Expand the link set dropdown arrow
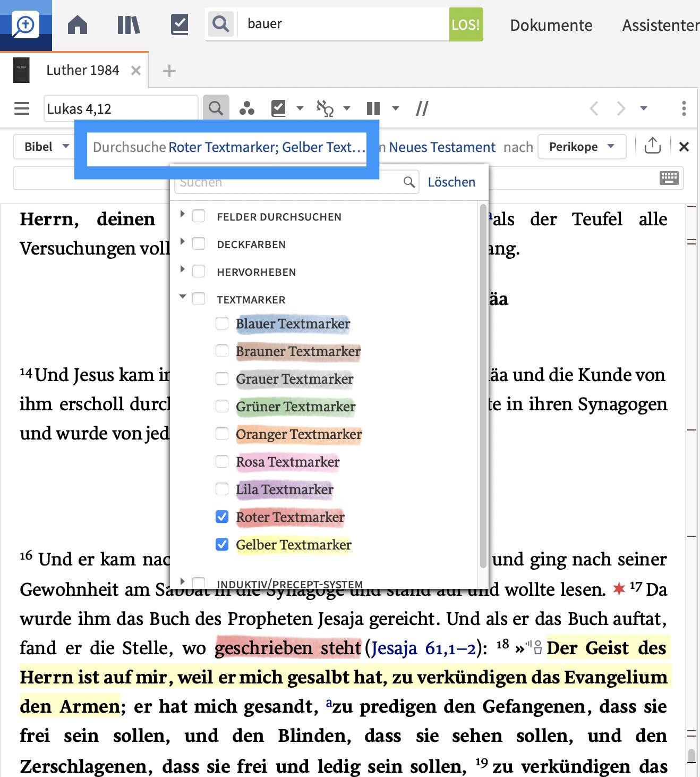This screenshot has height=777, width=700. (x=347, y=108)
